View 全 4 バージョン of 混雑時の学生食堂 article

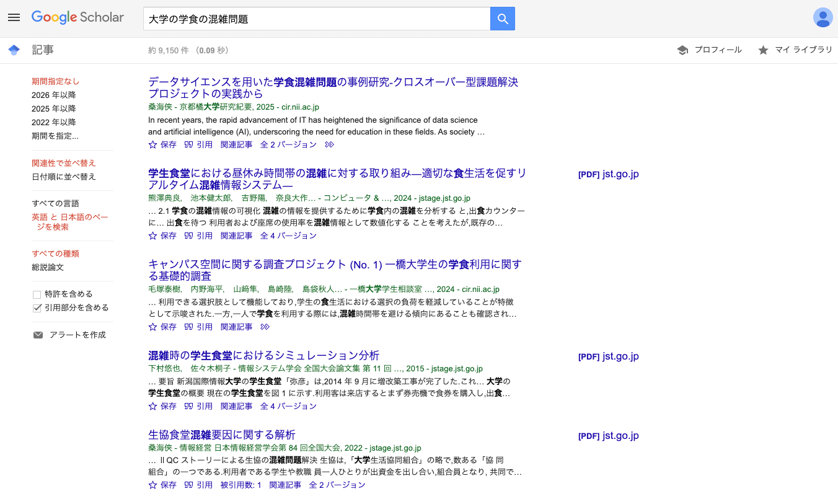click(x=288, y=406)
